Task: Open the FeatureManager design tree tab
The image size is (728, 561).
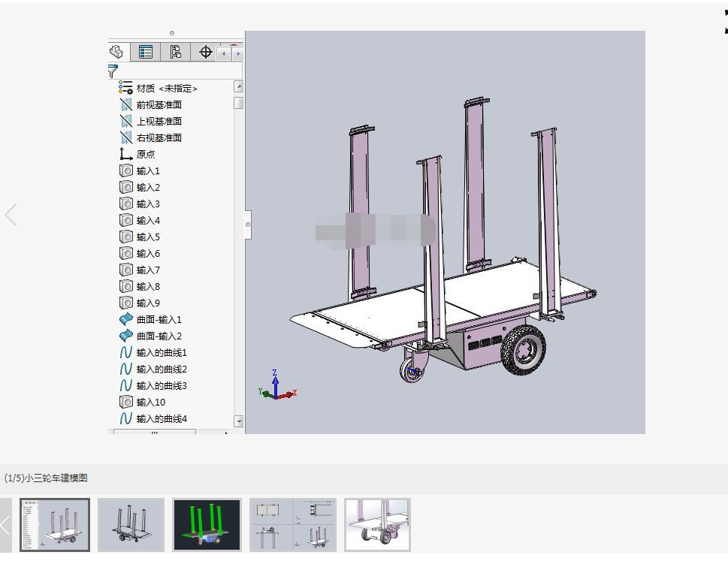Action: [117, 52]
